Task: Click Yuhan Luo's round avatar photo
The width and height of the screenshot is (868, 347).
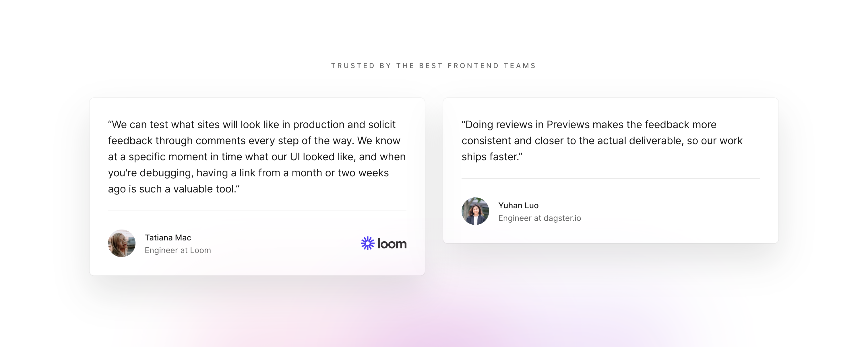Action: point(475,211)
